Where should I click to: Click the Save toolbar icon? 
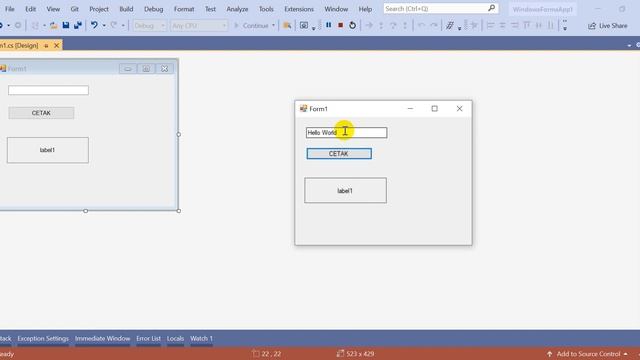pos(66,25)
